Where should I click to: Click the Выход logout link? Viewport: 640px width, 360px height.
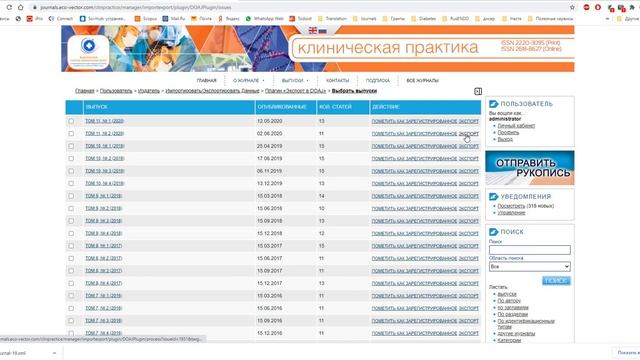pos(505,139)
